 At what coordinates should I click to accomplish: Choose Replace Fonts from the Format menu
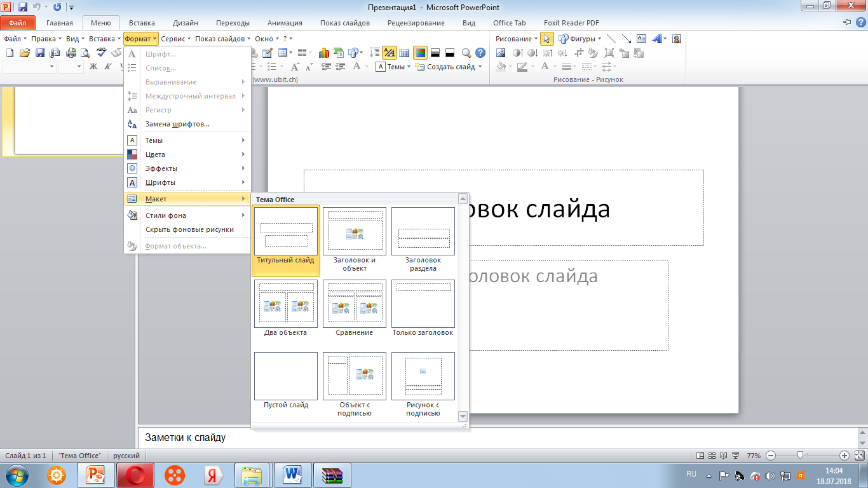177,124
